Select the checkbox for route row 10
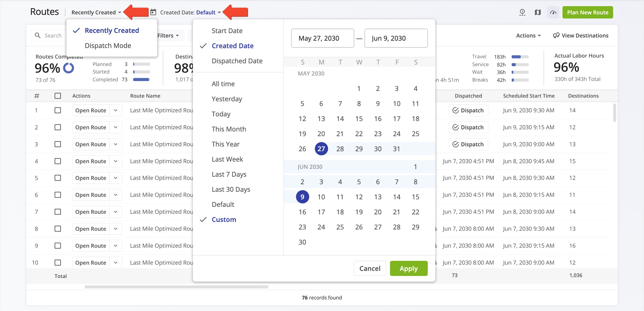644x311 pixels. [x=58, y=263]
